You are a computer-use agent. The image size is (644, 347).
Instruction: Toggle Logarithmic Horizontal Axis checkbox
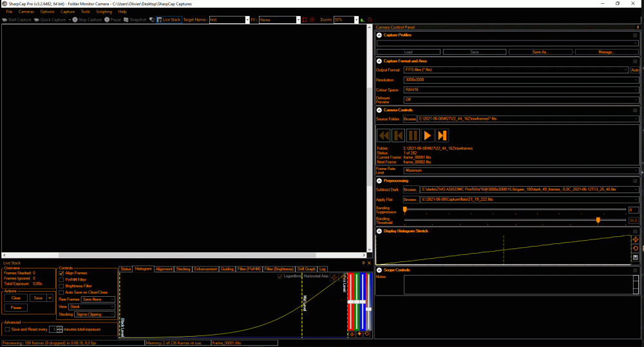click(280, 276)
